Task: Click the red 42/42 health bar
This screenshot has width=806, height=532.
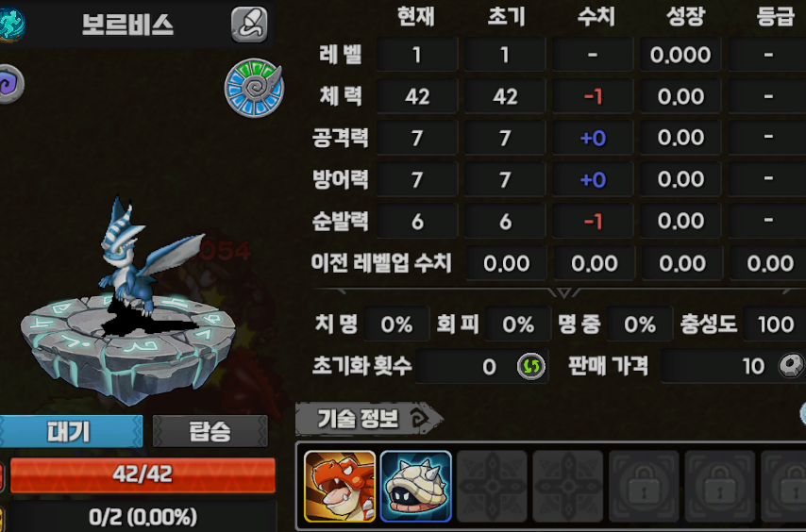Action: click(x=143, y=475)
